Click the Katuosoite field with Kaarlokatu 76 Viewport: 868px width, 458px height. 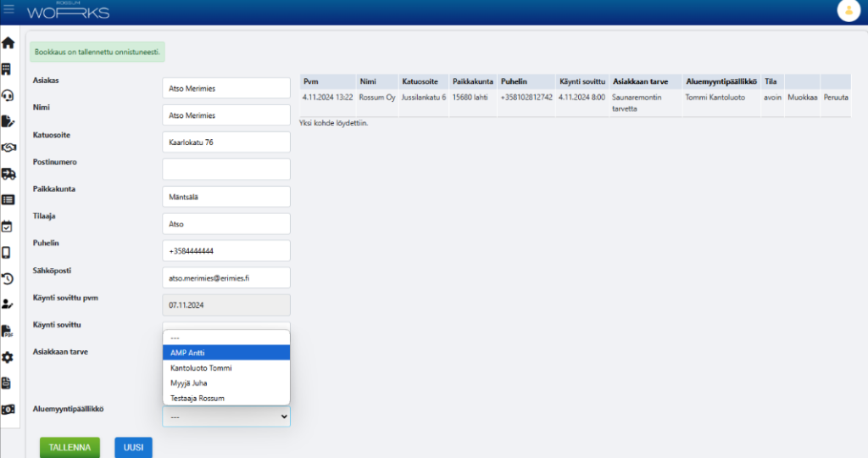click(x=225, y=142)
